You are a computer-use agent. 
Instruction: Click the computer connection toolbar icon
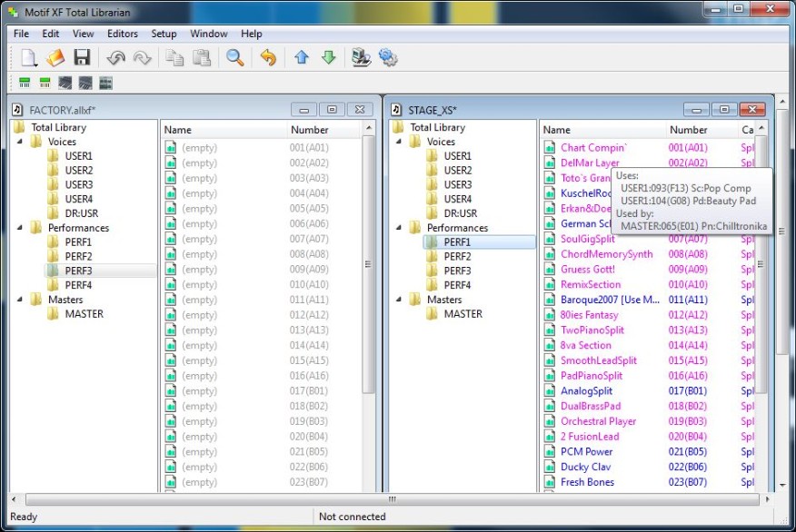click(x=362, y=58)
